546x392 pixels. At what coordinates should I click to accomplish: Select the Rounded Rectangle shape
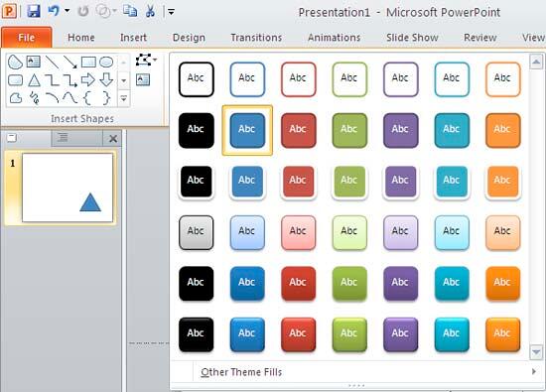pyautogui.click(x=15, y=80)
